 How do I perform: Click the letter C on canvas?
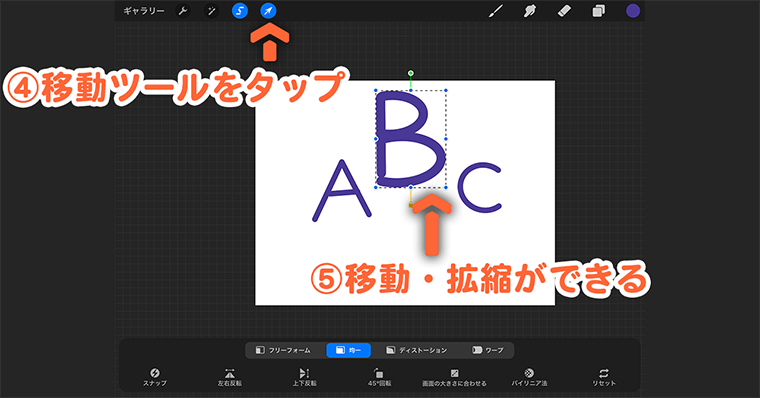pos(479,188)
